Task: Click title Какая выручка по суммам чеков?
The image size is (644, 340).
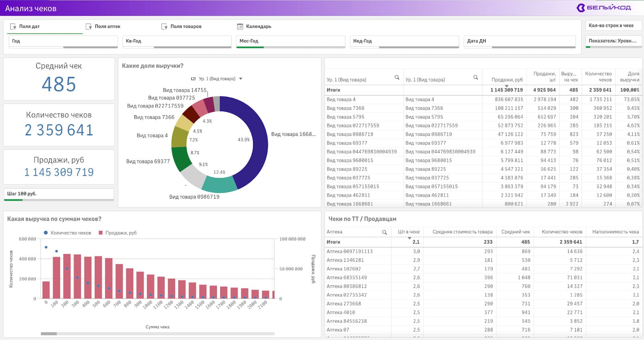Action: (54, 219)
